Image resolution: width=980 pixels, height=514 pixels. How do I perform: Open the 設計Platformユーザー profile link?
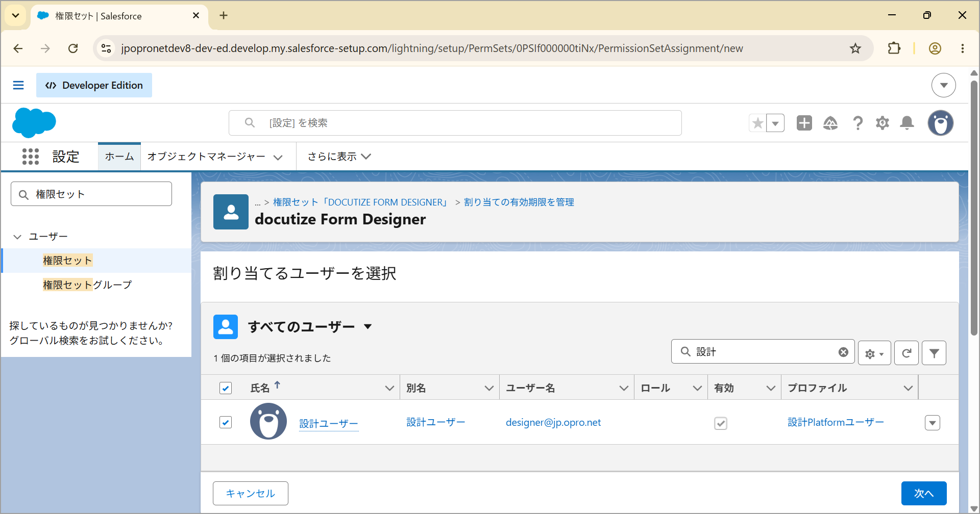(x=836, y=422)
